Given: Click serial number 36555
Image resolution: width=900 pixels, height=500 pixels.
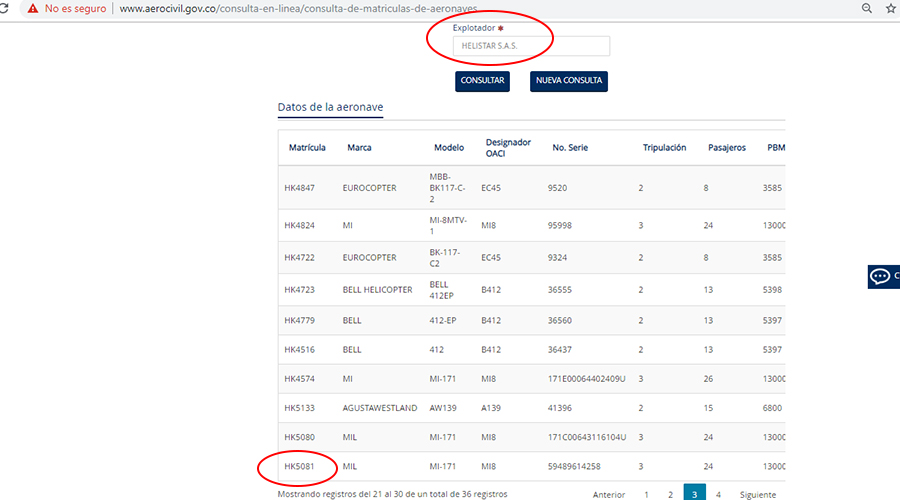Looking at the screenshot, I should click(560, 290).
